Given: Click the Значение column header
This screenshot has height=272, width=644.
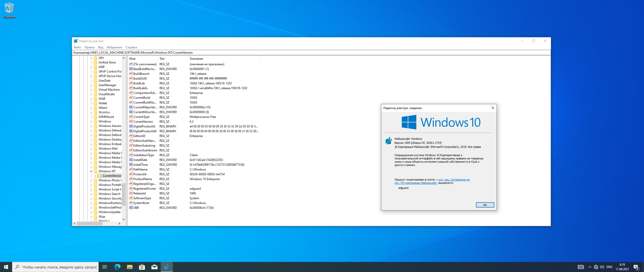Looking at the screenshot, I should click(x=224, y=59).
